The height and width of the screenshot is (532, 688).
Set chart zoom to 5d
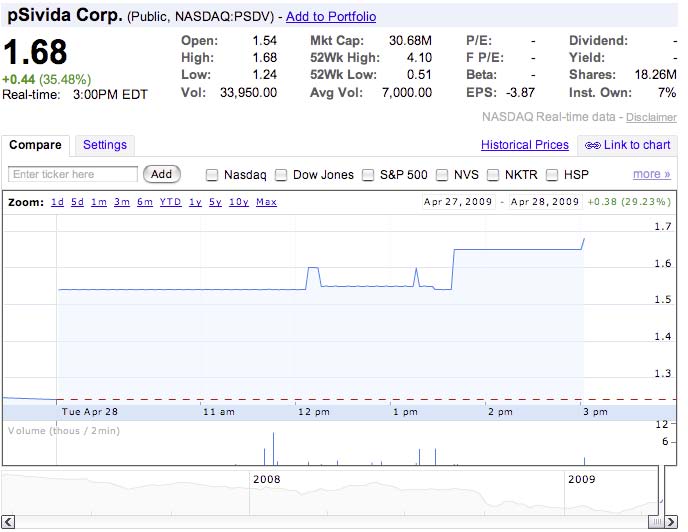(77, 202)
